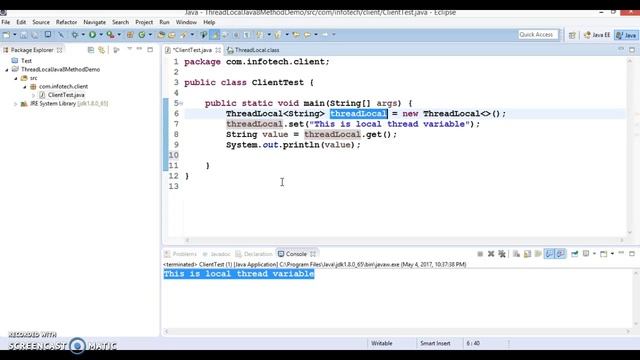This screenshot has height=360, width=640.
Task: Maximize the Console view panel
Action: click(632, 253)
